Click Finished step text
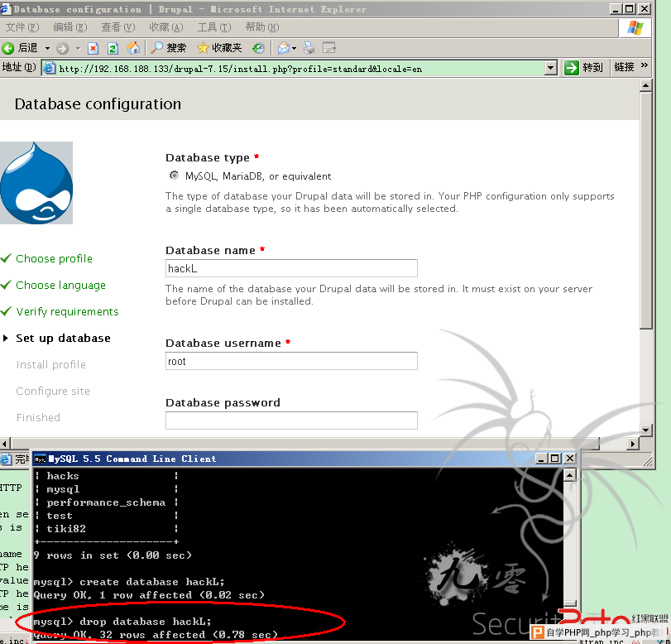Image resolution: width=671 pixels, height=644 pixels. (x=38, y=417)
